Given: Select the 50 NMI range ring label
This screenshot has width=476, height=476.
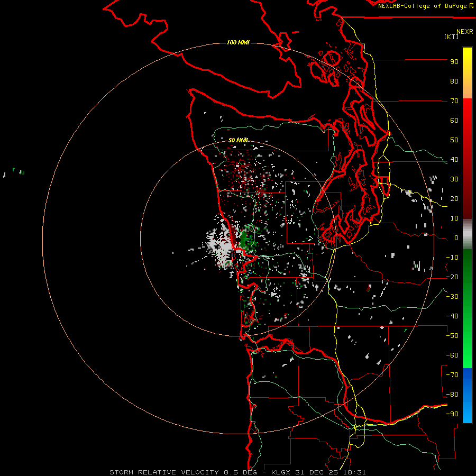Looking at the screenshot, I should click(x=238, y=140).
